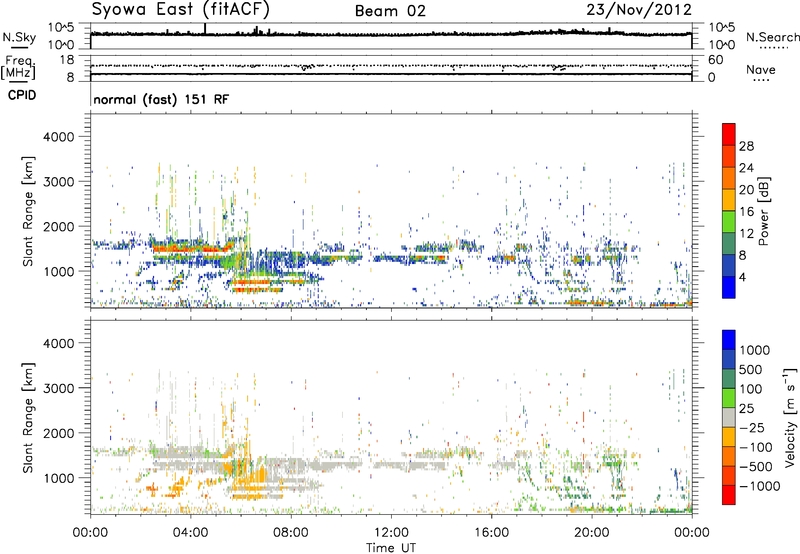The width and height of the screenshot is (800, 554).
Task: Click the '1000' tick on the velocity panel
Action: [58, 477]
